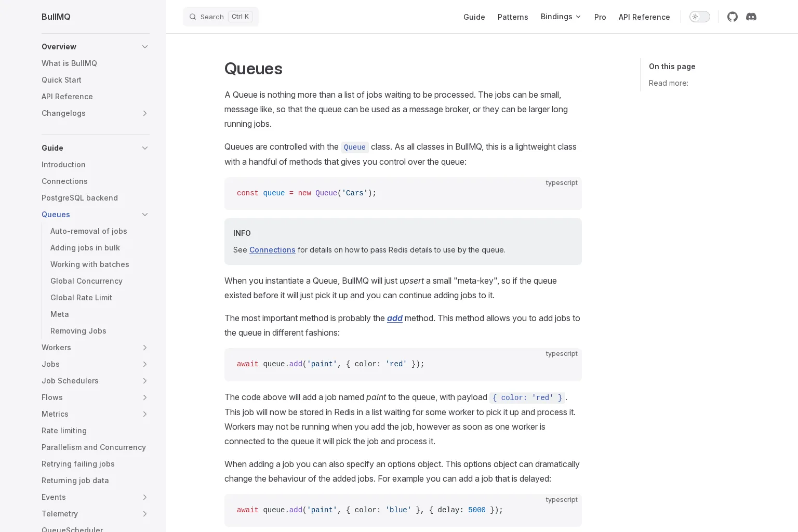The width and height of the screenshot is (798, 532).
Task: Click the search magnifier icon
Action: tap(193, 17)
